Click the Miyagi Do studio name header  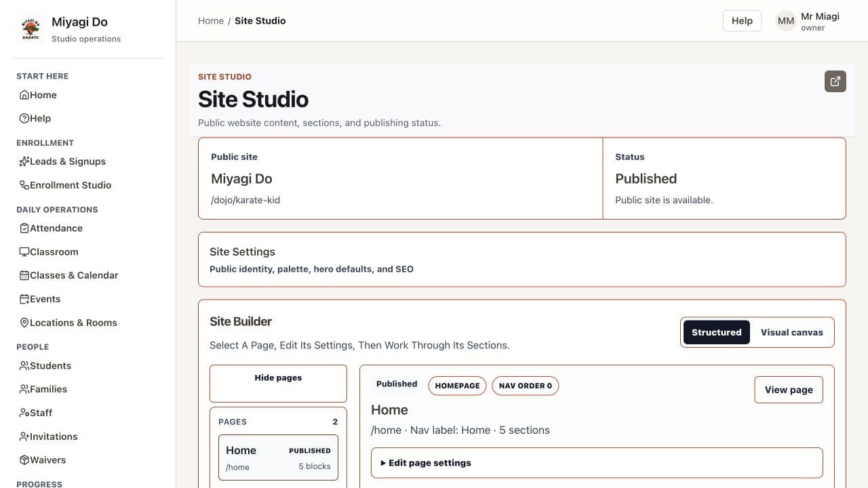pyautogui.click(x=79, y=22)
